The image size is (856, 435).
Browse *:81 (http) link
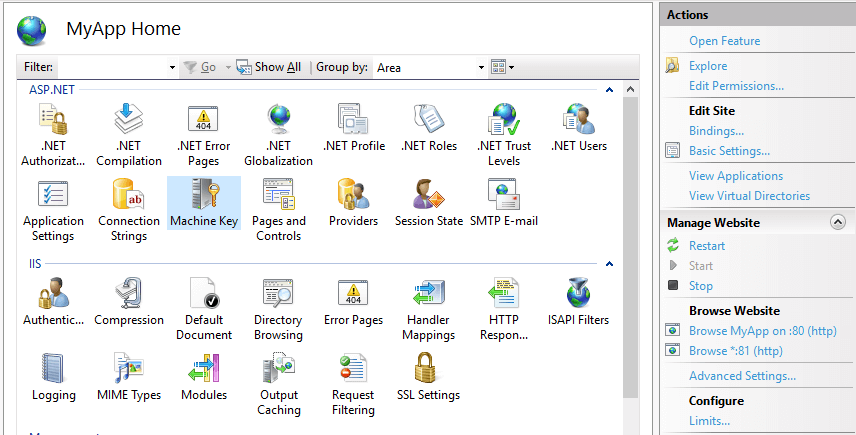[x=736, y=351]
